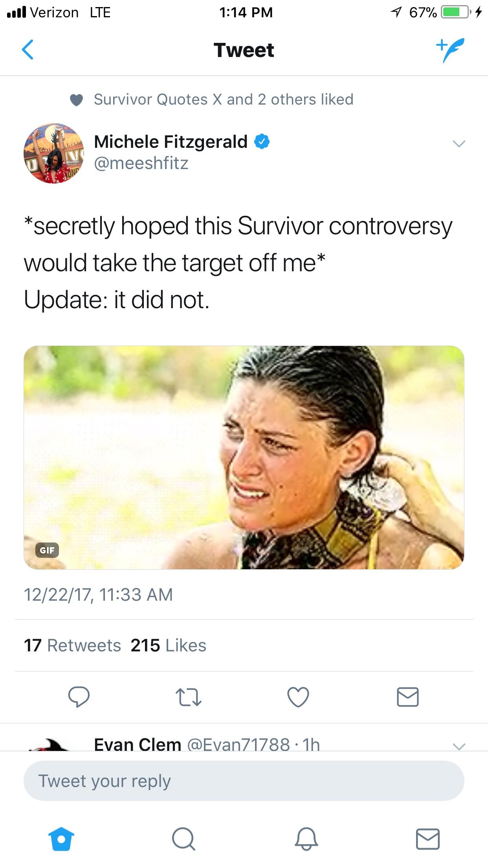View the 215 Likes list
This screenshot has width=488, height=868.
169,645
